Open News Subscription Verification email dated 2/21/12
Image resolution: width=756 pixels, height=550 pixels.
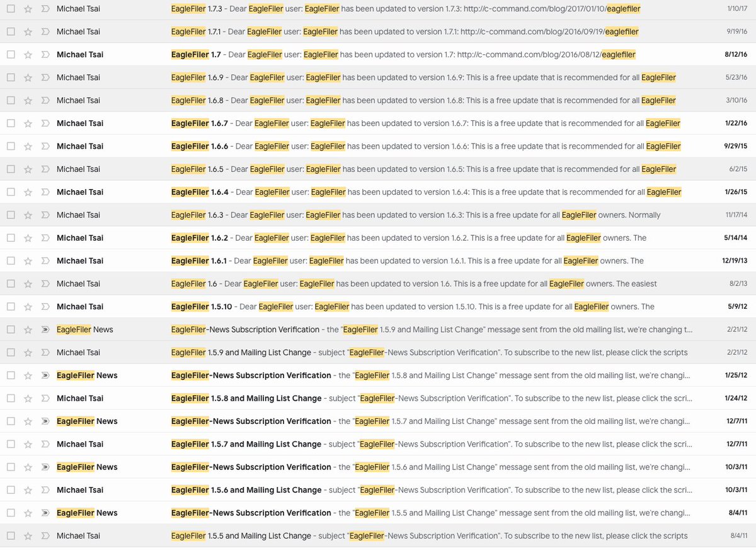click(245, 329)
